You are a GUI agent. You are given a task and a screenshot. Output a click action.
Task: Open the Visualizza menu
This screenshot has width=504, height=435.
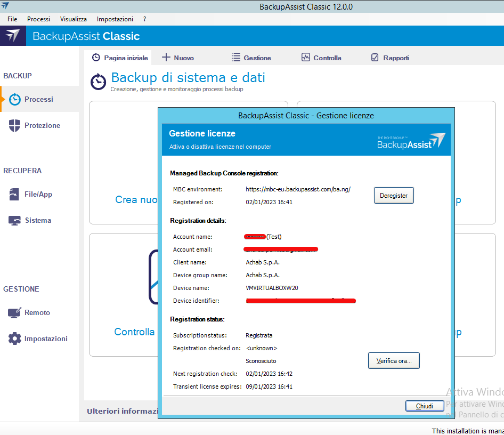coord(74,19)
